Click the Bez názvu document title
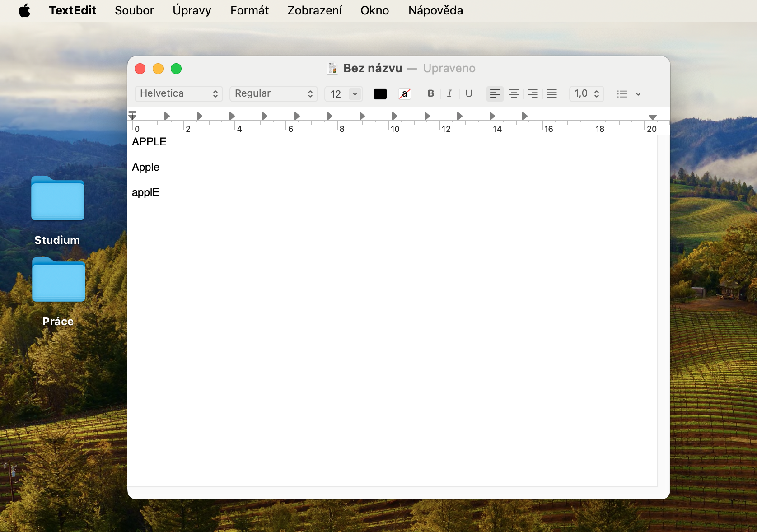 pyautogui.click(x=373, y=68)
